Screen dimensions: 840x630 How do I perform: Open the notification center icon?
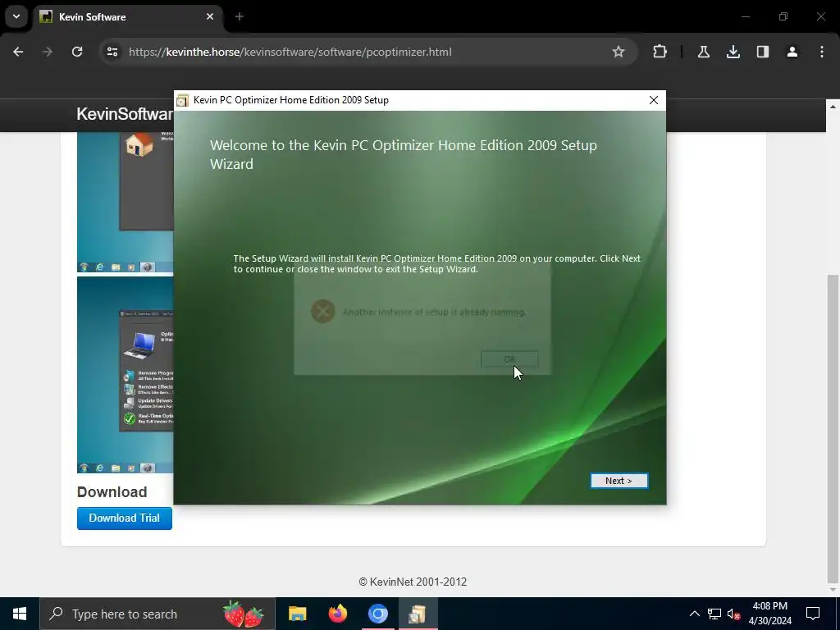tap(813, 614)
